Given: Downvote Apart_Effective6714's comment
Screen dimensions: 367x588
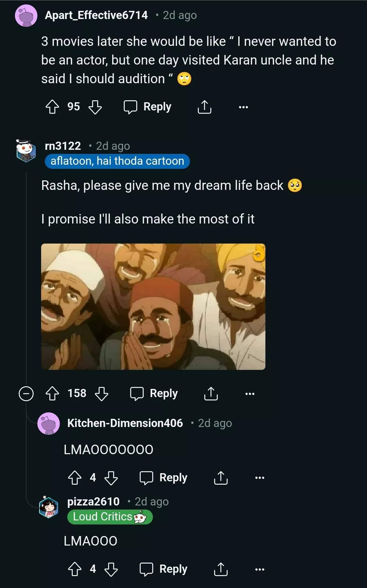Looking at the screenshot, I should coord(95,107).
